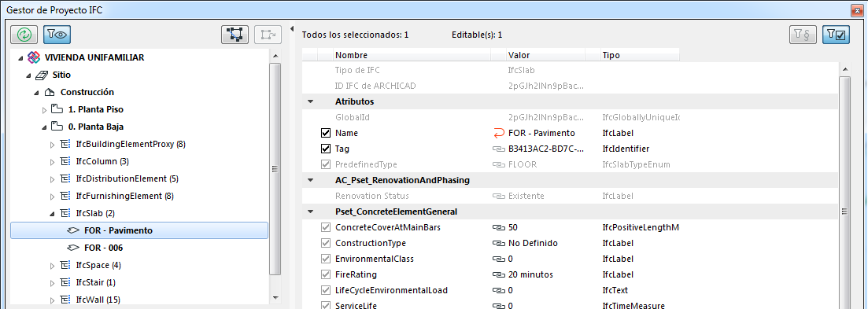Expand the 1. Planta Piso tree node
The height and width of the screenshot is (309, 868).
(x=45, y=109)
